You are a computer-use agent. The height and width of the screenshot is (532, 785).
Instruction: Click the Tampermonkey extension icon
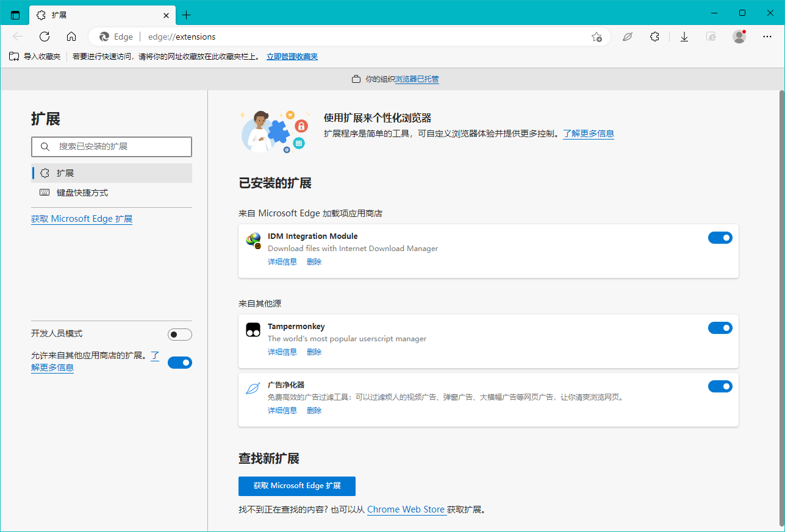coord(254,330)
